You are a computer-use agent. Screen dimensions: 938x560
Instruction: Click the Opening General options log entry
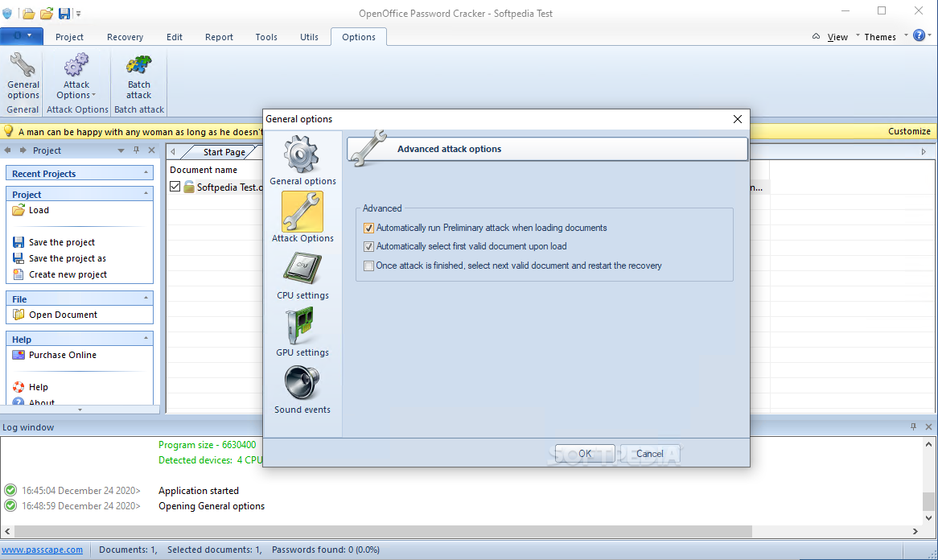click(x=211, y=505)
